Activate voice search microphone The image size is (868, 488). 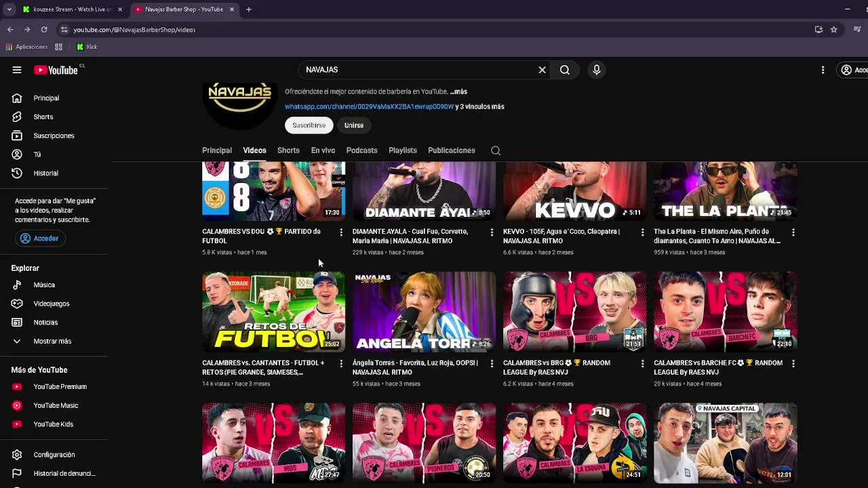click(x=597, y=70)
